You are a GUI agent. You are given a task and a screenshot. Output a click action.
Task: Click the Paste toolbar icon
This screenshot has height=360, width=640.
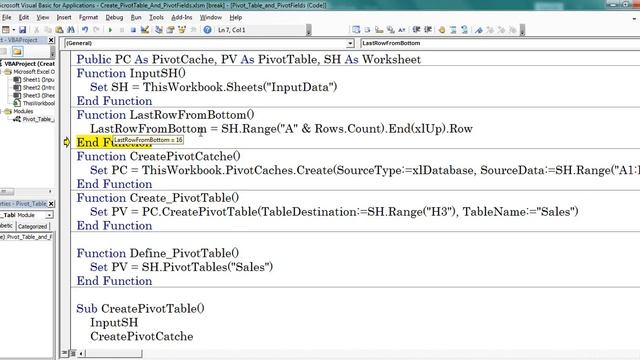(59, 30)
